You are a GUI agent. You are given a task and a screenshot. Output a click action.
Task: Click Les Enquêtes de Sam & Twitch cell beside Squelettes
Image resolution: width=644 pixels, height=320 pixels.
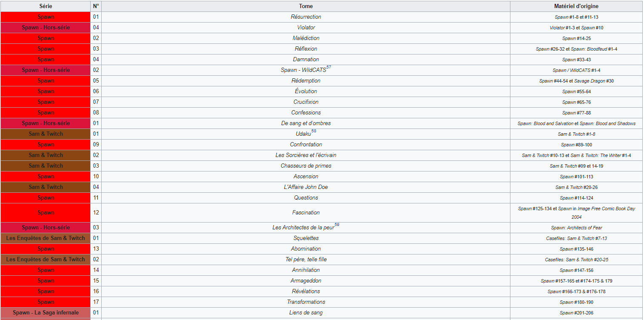click(x=46, y=238)
